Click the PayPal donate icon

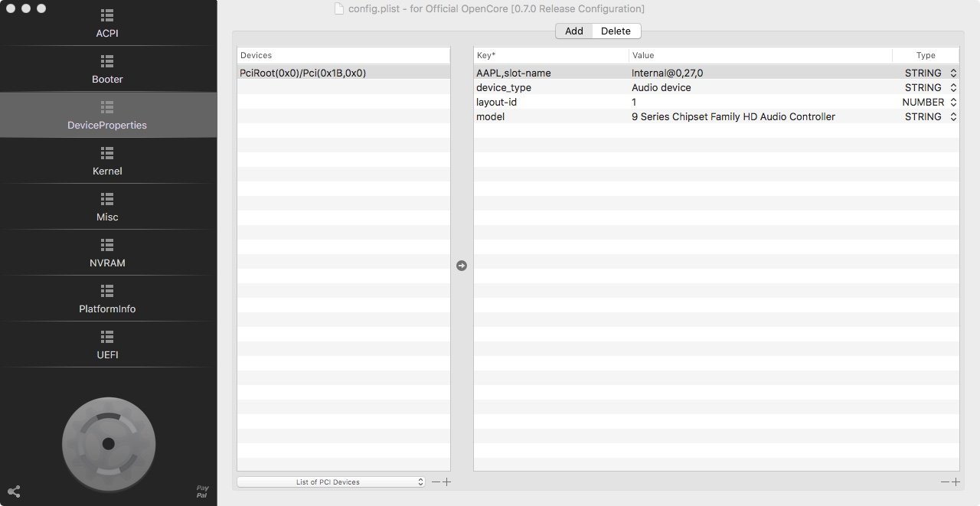pyautogui.click(x=202, y=491)
